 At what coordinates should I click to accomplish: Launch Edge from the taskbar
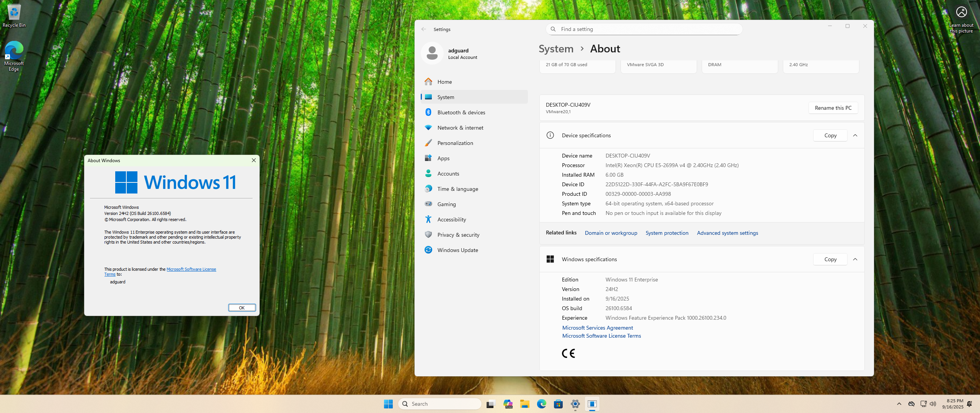point(542,404)
